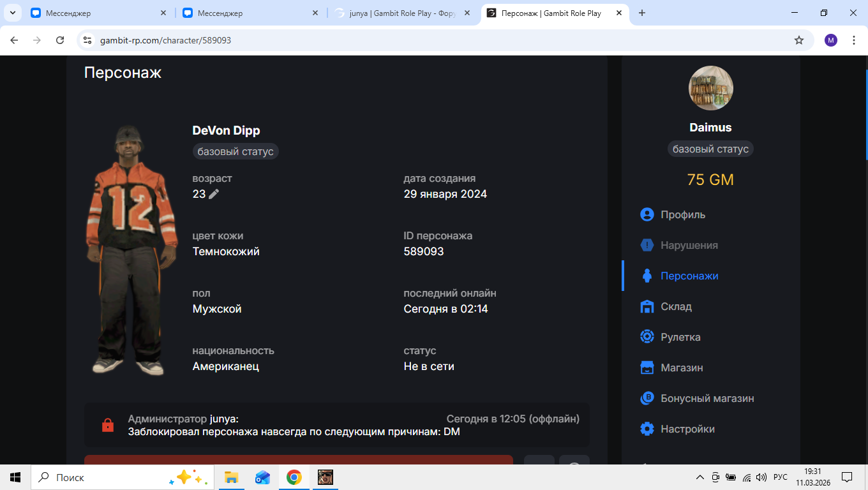Open the tab search dropdown arrow
This screenshot has width=868, height=490.
pos(12,13)
